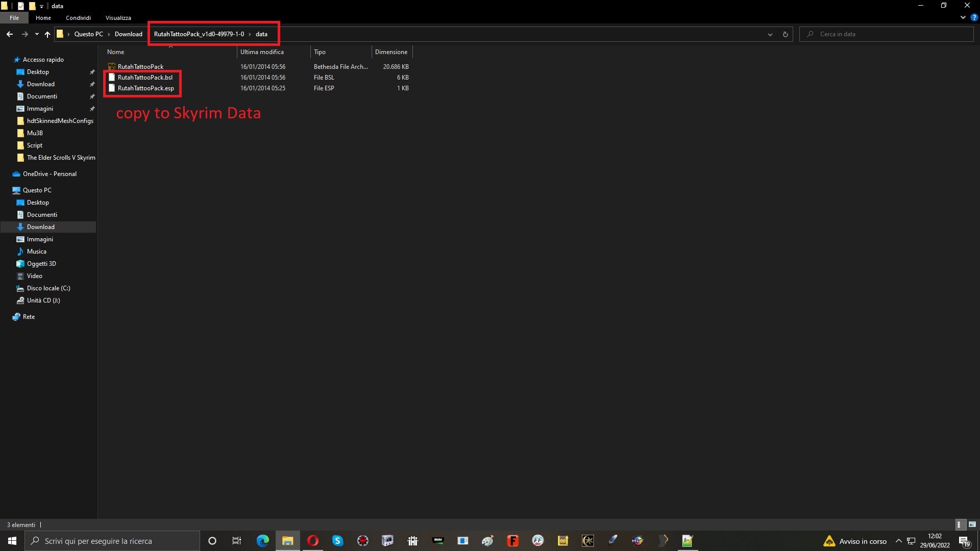Select the RutahTattooPack.bsl file
Viewport: 980px width, 551px height.
click(x=145, y=78)
